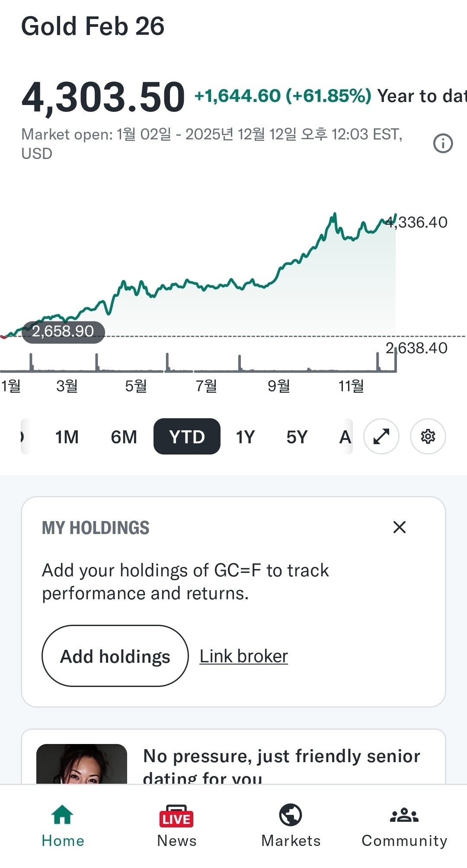Go to Home tab

pyautogui.click(x=63, y=826)
